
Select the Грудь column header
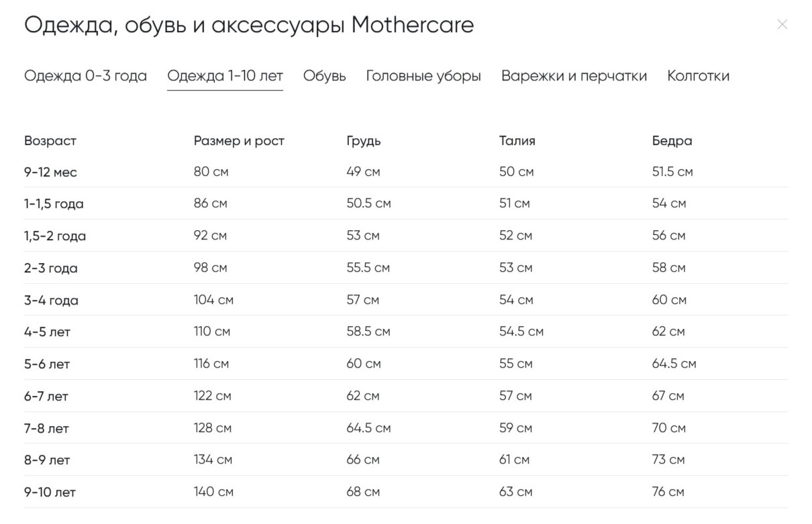(x=363, y=141)
